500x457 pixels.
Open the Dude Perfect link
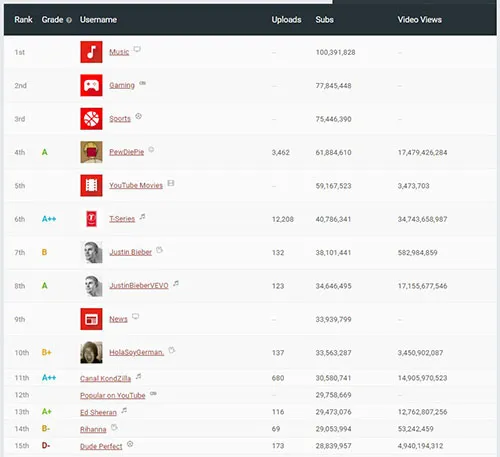click(101, 446)
